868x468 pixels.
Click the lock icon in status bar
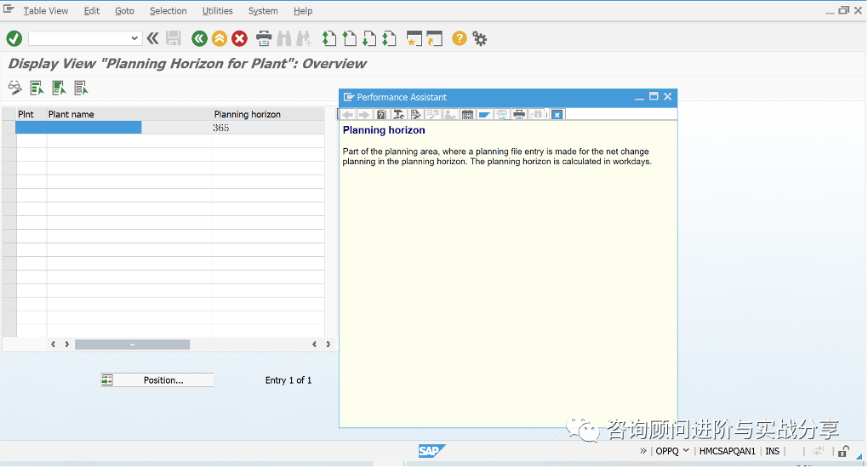click(x=842, y=451)
